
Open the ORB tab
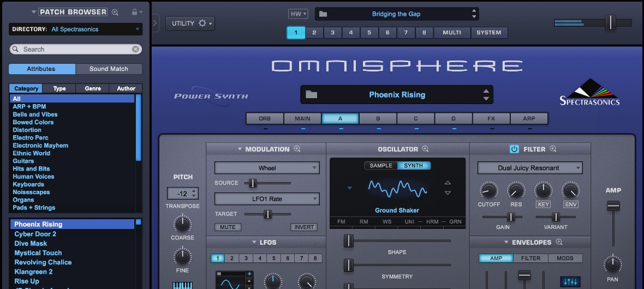(x=265, y=119)
